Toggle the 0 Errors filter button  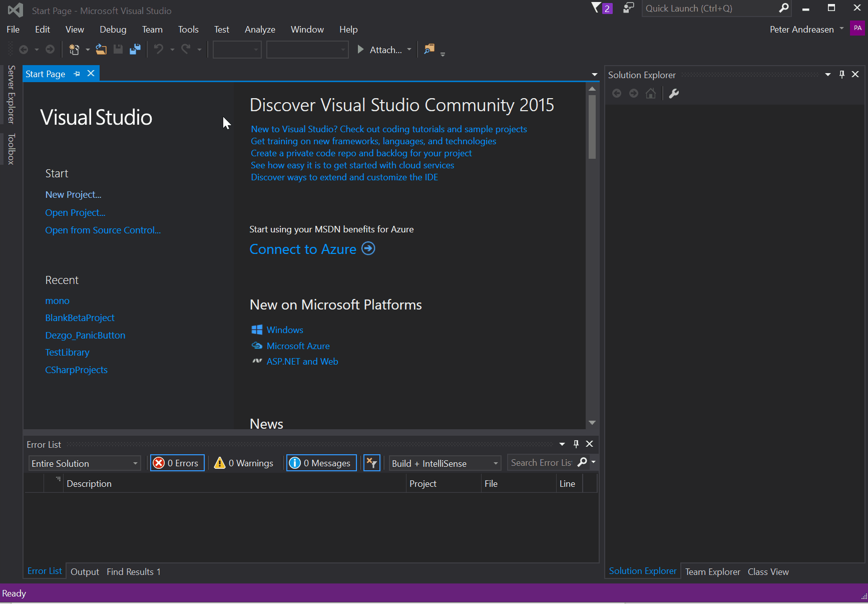point(177,463)
